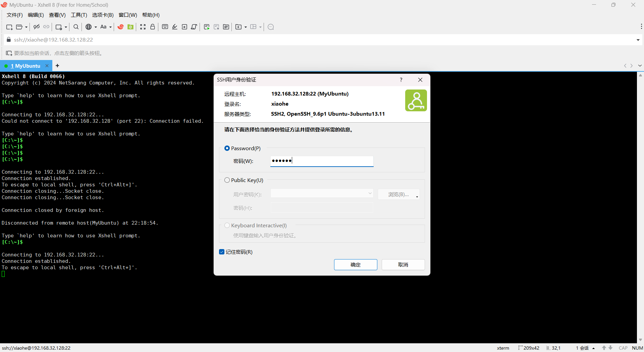Switch to the MyUbuntu session tab
The width and height of the screenshot is (644, 352).
coord(25,66)
